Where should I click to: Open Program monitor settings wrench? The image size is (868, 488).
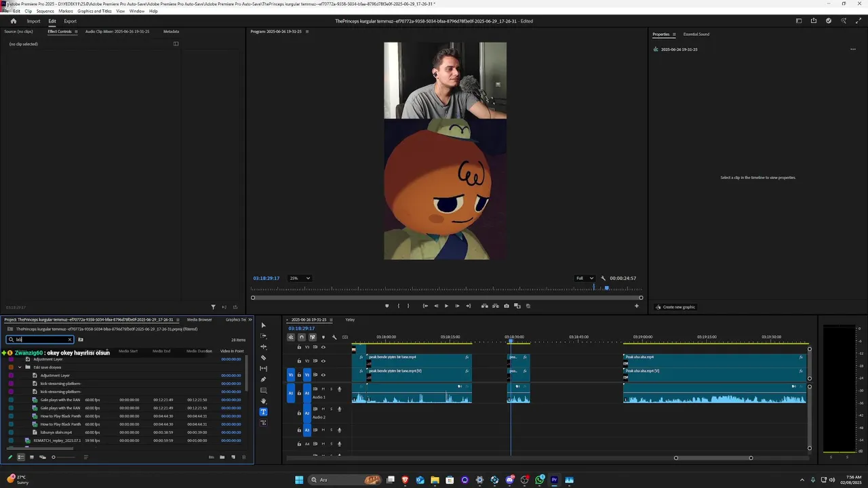(603, 279)
